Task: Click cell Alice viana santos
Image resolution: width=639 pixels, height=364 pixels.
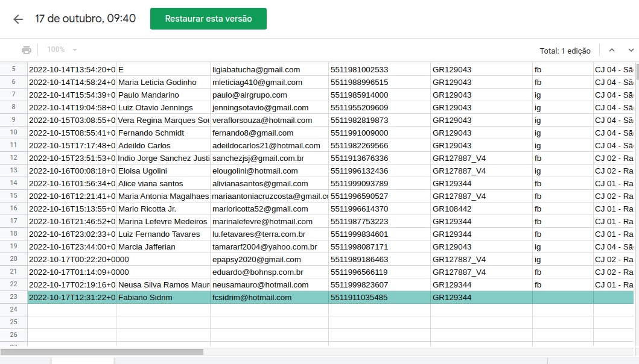Action: (163, 183)
